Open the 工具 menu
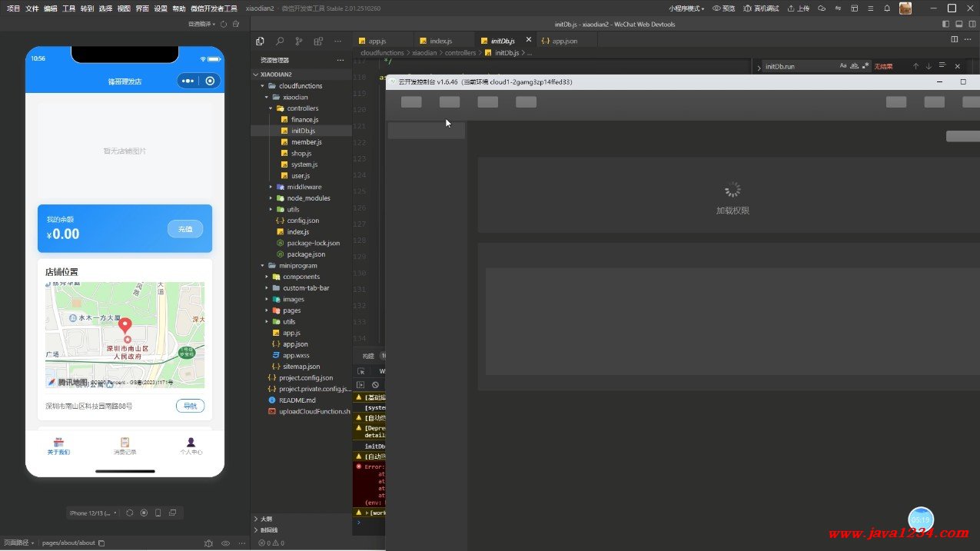980x551 pixels. point(69,8)
